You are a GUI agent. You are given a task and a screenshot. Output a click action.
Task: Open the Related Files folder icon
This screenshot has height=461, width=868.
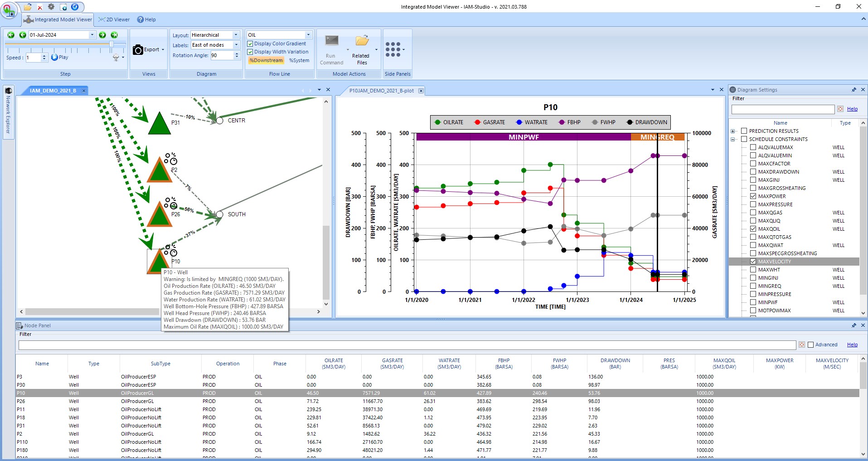(362, 41)
